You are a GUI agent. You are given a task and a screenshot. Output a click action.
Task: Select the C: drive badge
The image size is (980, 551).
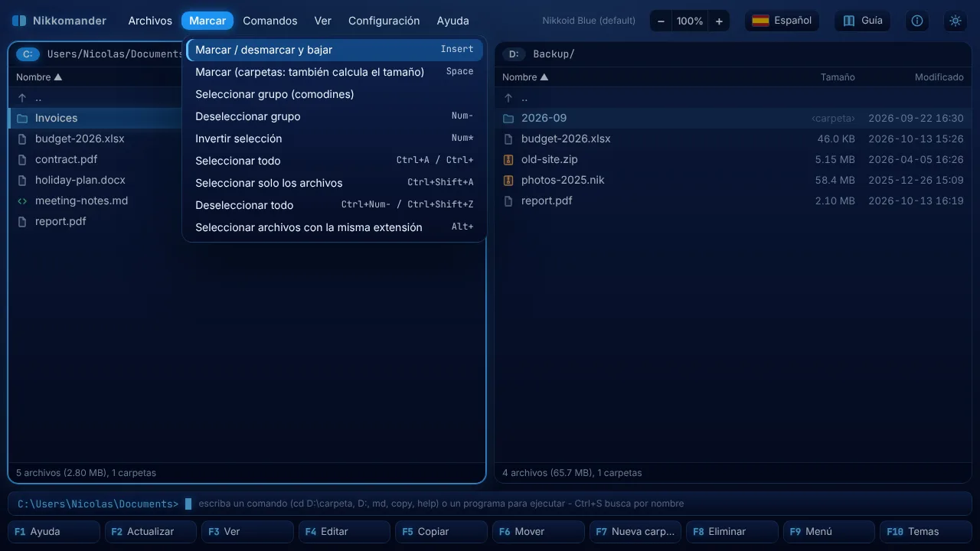[x=28, y=54]
